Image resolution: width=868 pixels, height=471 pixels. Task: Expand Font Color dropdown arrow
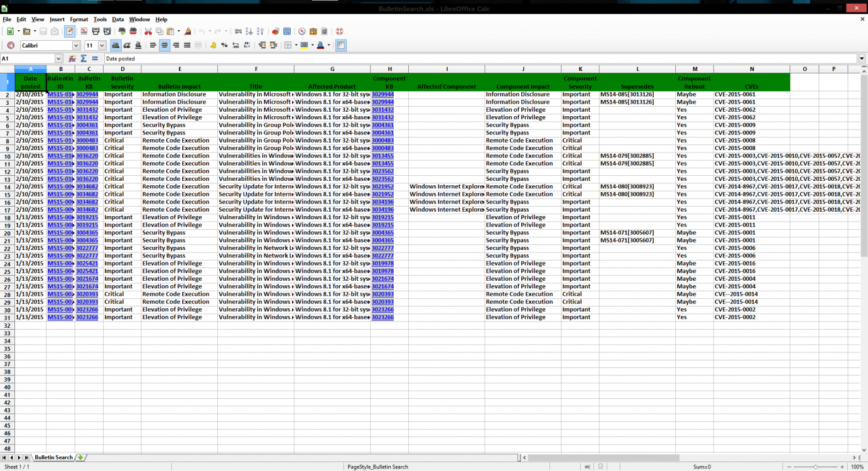click(328, 45)
